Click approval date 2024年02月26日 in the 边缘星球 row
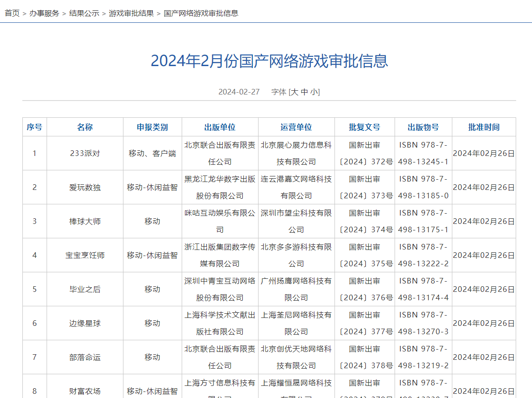The height and width of the screenshot is (398, 532). (x=484, y=324)
